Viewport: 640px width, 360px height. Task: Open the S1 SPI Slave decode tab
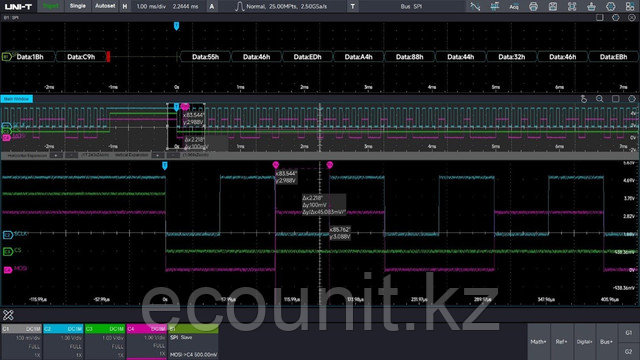[x=193, y=329]
